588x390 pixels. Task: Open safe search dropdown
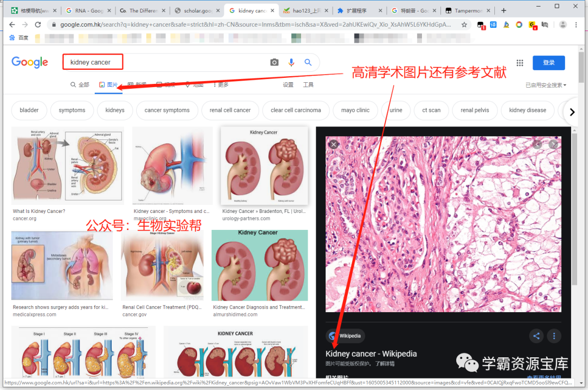(546, 85)
